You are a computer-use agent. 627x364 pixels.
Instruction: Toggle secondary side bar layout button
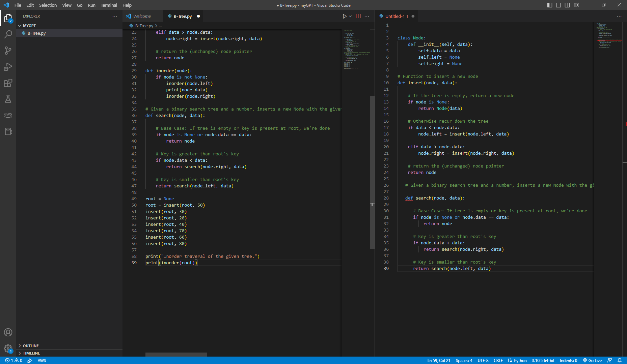tap(567, 5)
